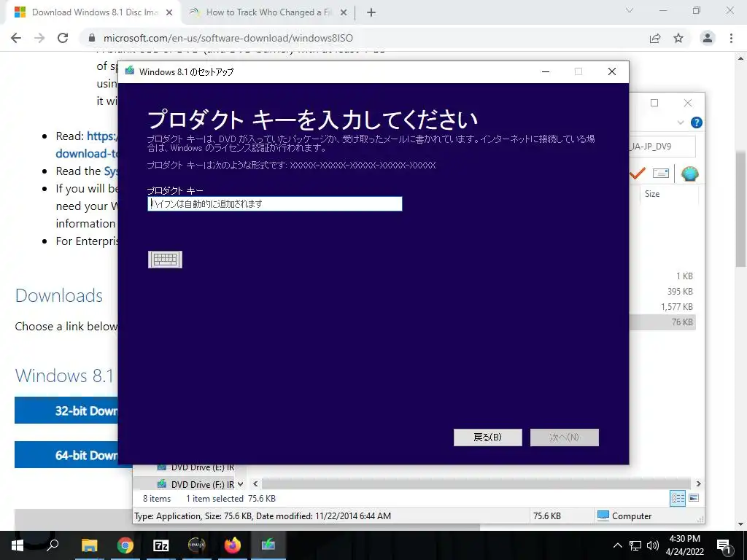Screen dimensions: 747x560
Task: Close the Download Windows 8.1 tab
Action: 169,13
